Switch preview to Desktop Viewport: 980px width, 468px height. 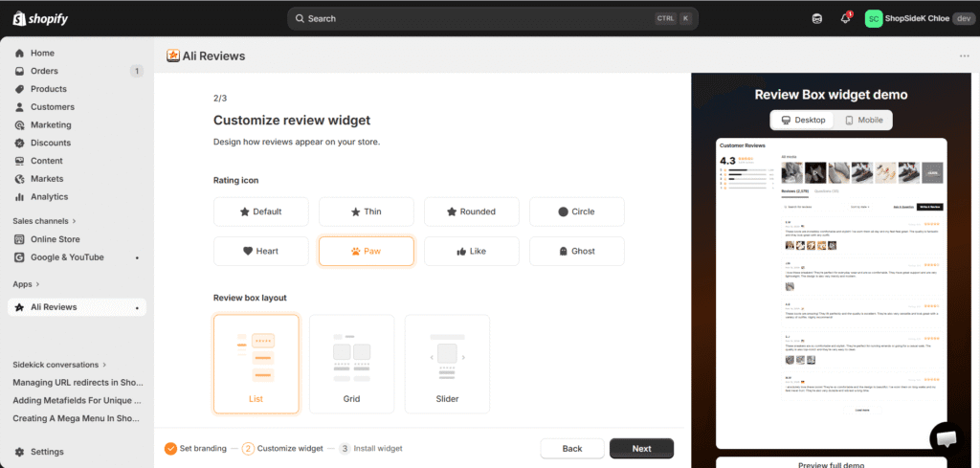[803, 120]
